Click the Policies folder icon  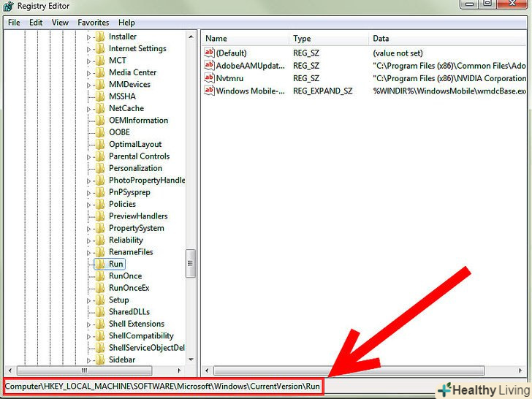pyautogui.click(x=99, y=204)
